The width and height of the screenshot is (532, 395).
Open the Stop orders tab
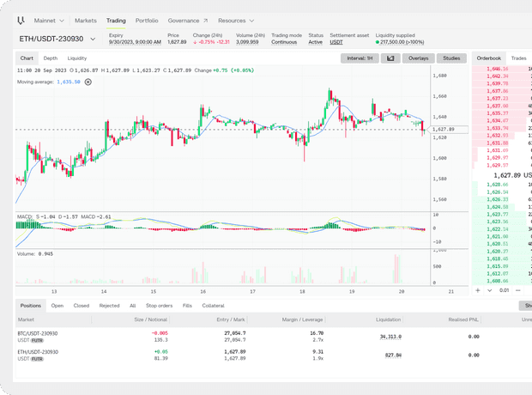pos(158,306)
